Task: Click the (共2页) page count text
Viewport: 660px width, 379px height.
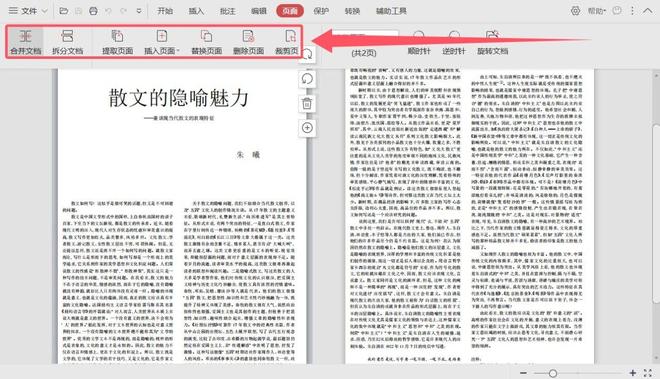Action: click(x=364, y=53)
